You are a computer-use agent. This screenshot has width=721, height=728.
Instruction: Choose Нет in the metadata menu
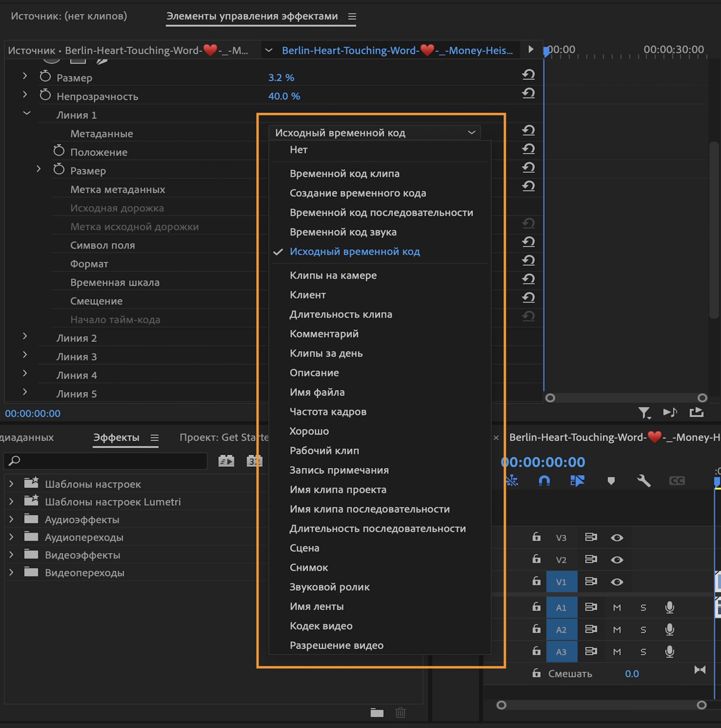point(380,149)
